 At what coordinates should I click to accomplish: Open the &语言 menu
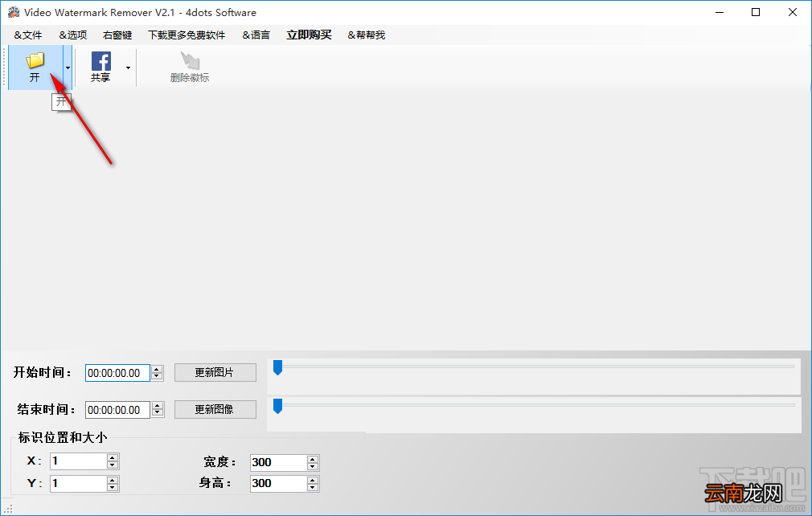(256, 35)
